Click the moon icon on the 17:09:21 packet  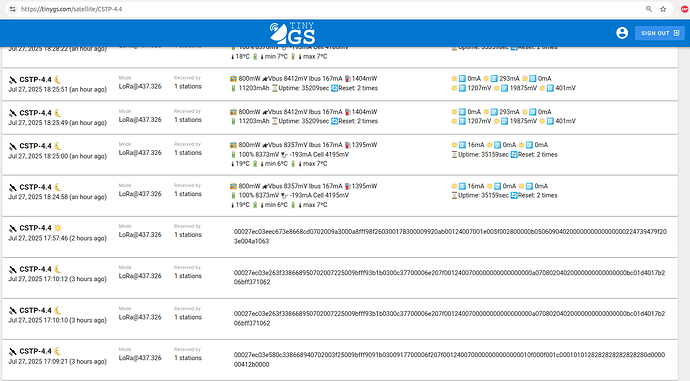58,351
